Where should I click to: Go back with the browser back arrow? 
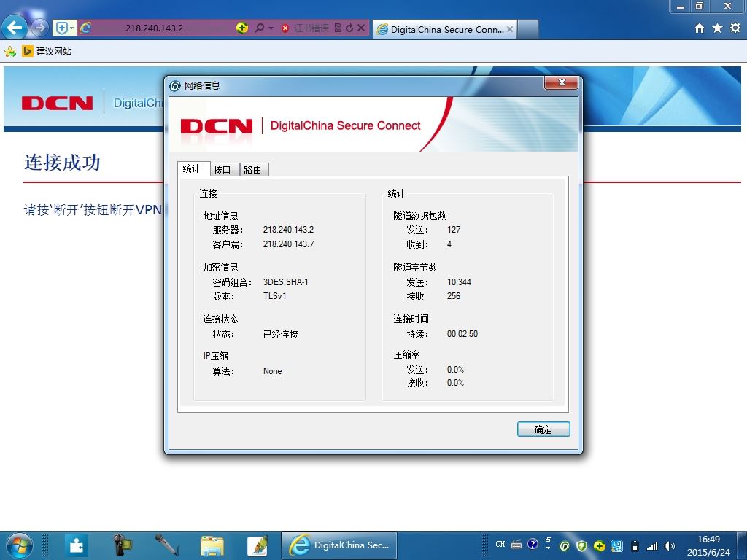coord(15,27)
